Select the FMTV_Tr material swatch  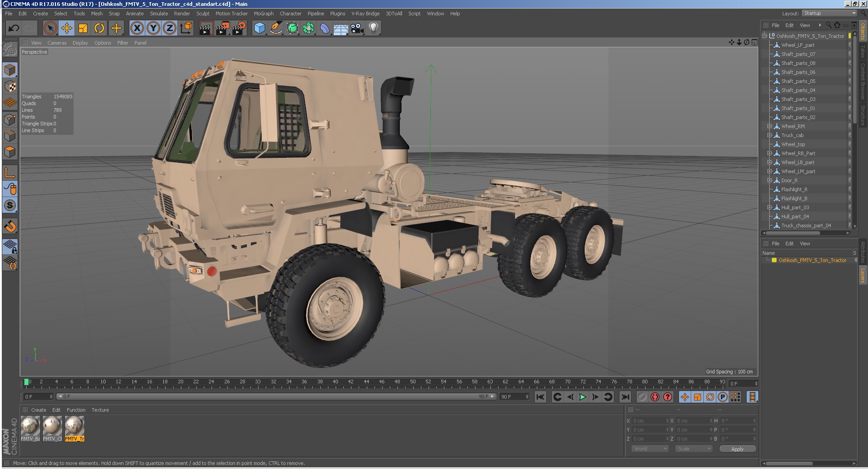point(74,428)
